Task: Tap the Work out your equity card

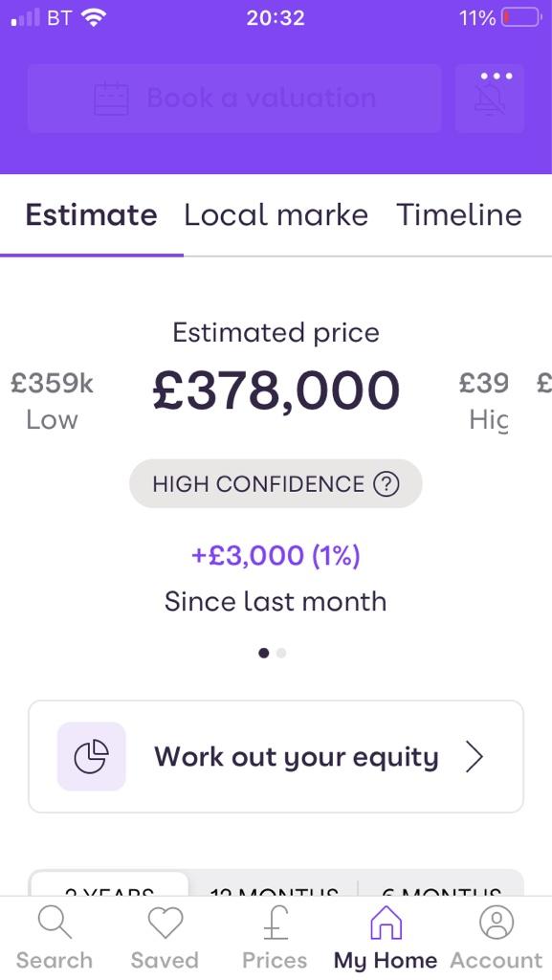Action: [276, 756]
